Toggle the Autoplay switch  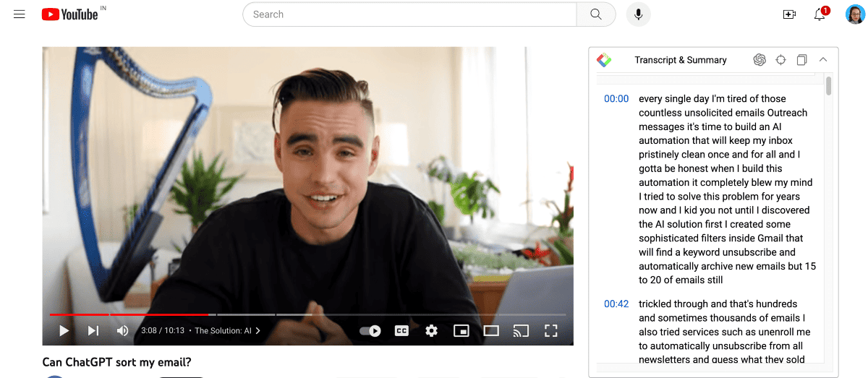(370, 331)
